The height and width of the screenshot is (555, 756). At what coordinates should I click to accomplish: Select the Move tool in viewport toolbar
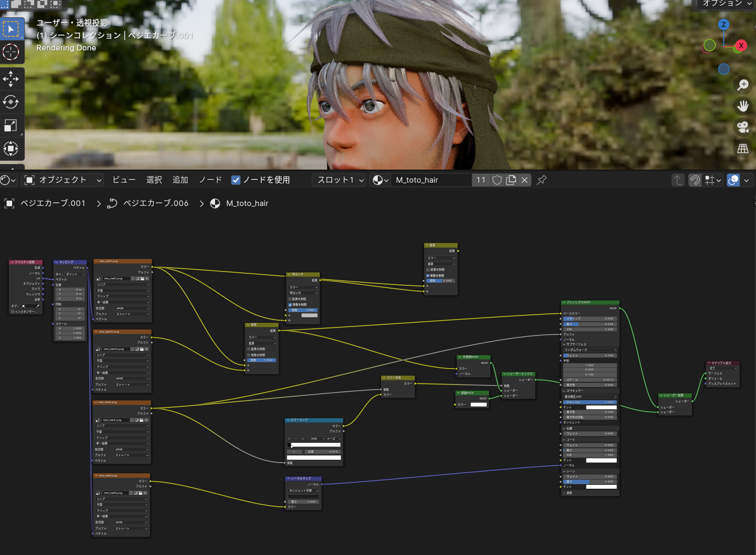[11, 79]
